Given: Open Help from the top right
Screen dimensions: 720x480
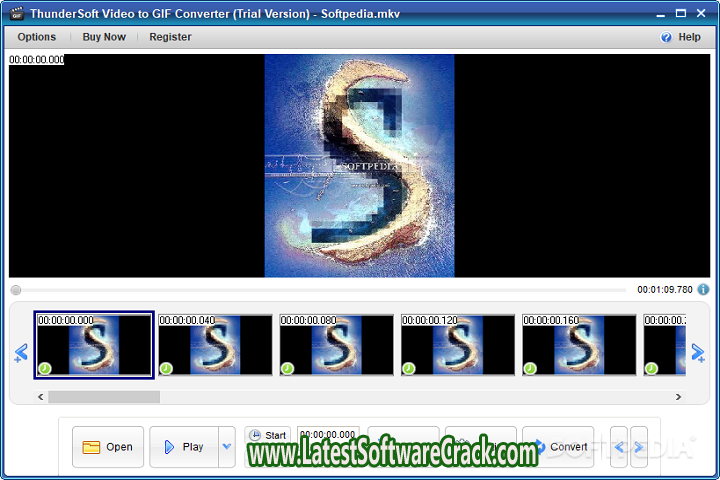Looking at the screenshot, I should (x=681, y=37).
